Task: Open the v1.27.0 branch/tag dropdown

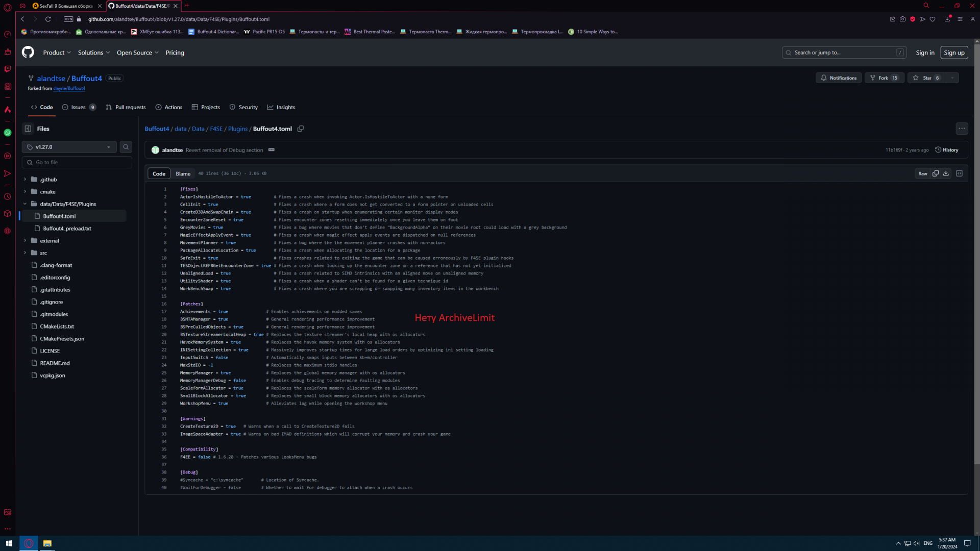Action: coord(69,147)
